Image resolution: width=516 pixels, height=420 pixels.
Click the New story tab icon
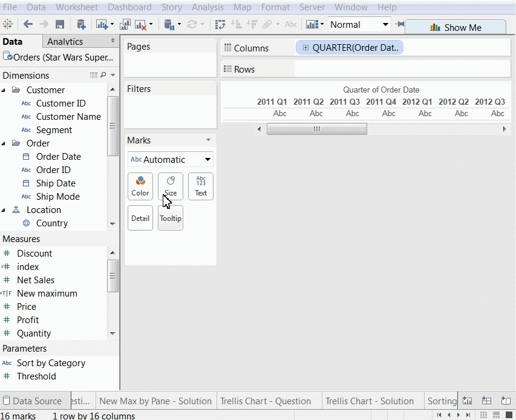[506, 401]
